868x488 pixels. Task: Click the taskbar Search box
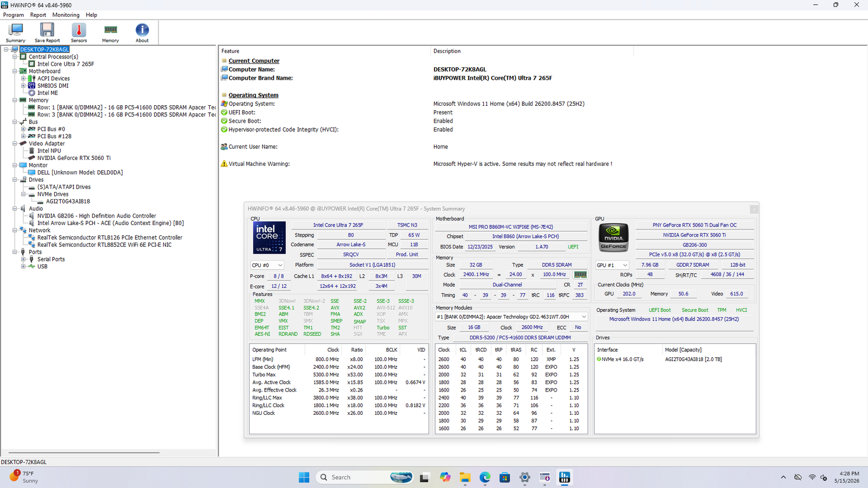(365, 477)
